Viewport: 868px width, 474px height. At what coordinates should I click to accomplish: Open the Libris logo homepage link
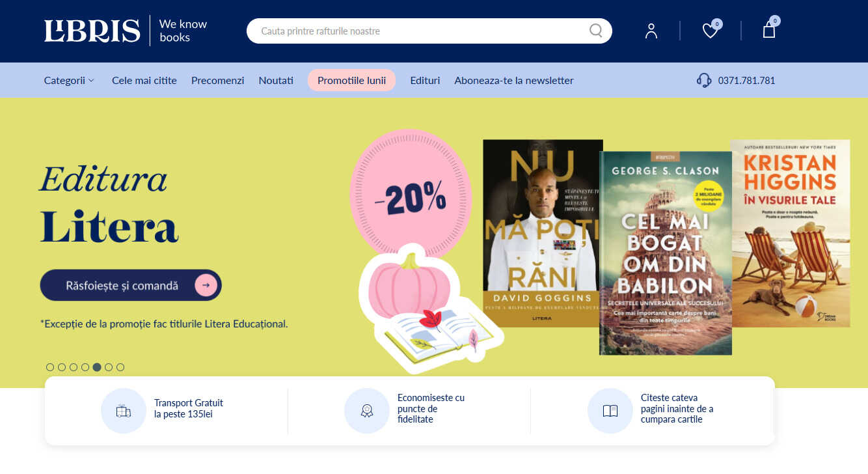click(92, 31)
